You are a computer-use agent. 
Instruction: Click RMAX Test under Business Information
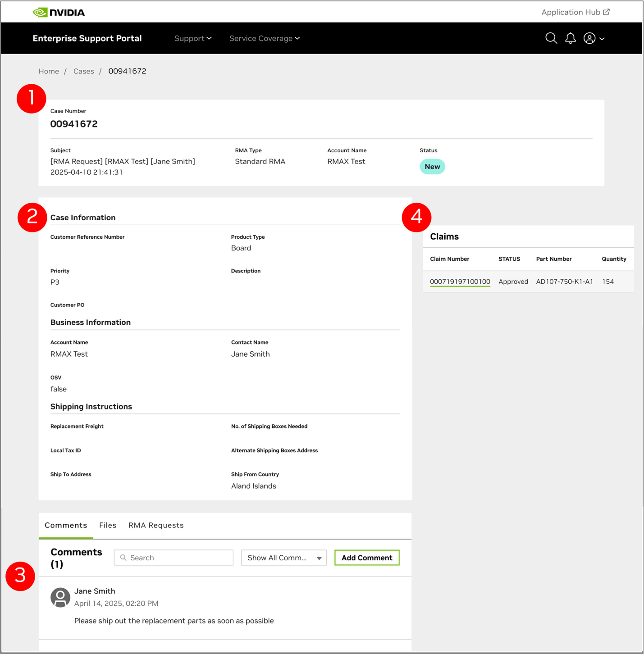pos(69,354)
